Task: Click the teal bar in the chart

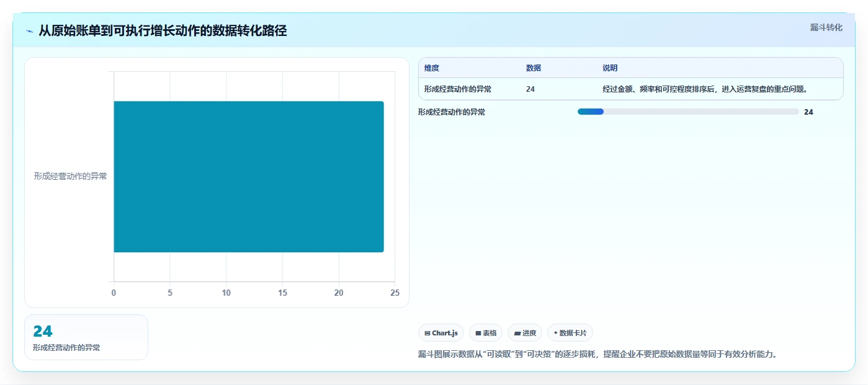Action: (249, 177)
